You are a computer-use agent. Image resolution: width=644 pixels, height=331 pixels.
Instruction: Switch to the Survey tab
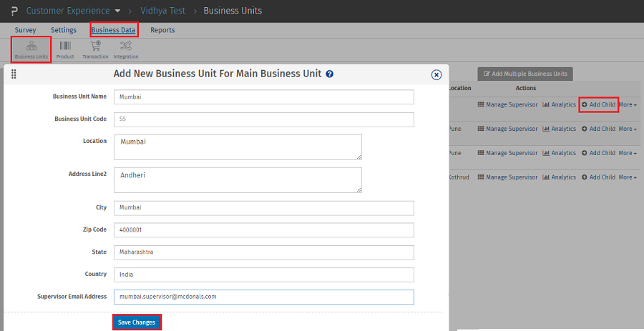point(26,30)
